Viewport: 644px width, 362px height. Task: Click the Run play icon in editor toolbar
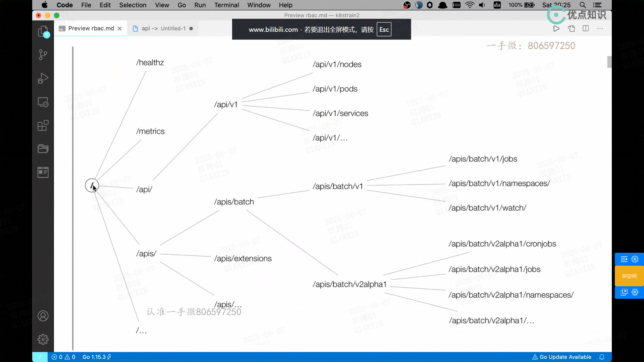coord(556,28)
